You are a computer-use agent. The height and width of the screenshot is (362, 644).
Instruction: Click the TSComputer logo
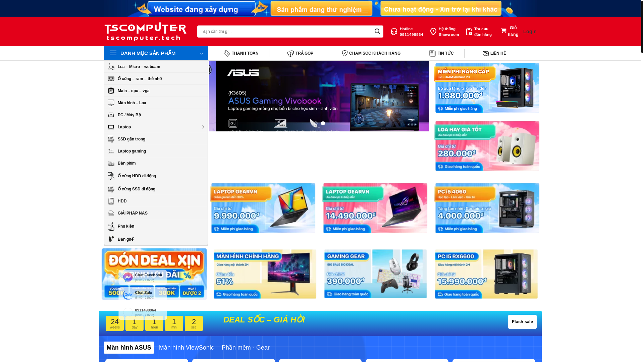146,32
